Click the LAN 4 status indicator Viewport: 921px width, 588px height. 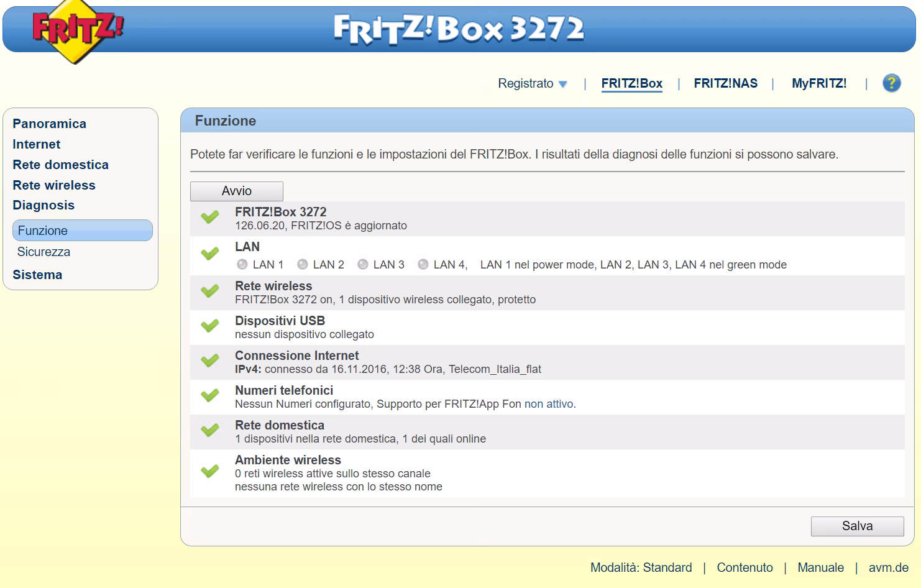(x=423, y=265)
